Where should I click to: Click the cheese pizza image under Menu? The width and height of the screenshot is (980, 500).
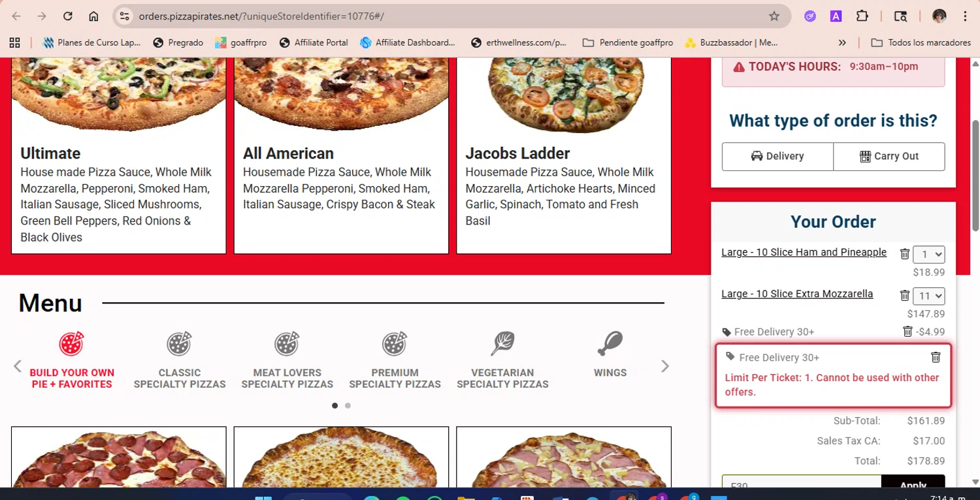click(341, 459)
